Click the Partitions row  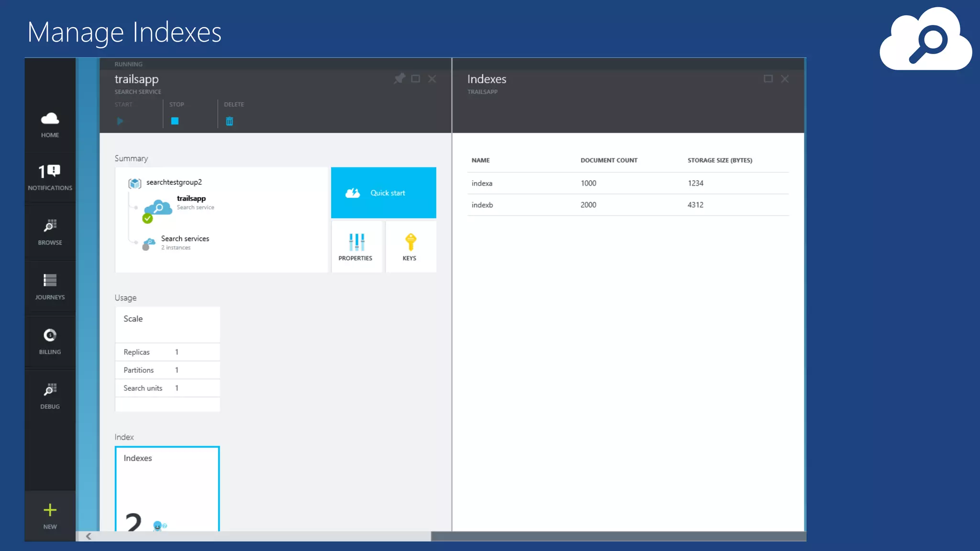(167, 370)
